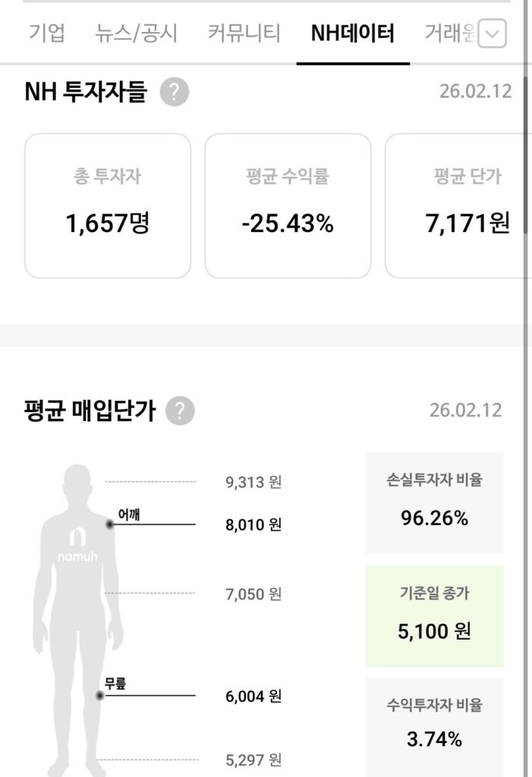The height and width of the screenshot is (777, 532).
Task: Expand the tab list dropdown arrow
Action: tap(493, 33)
